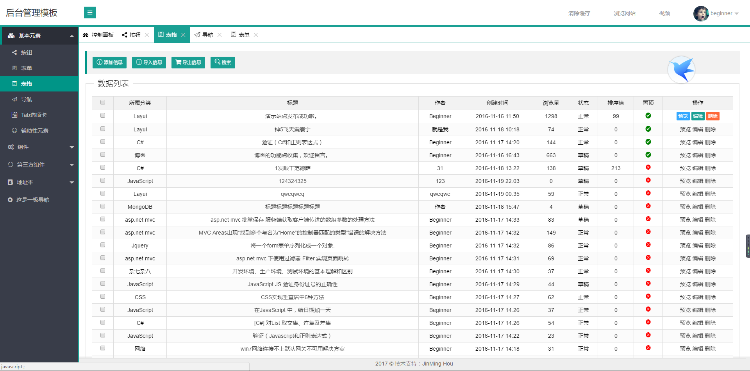
Task: Click the floating blue bird icon
Action: [681, 69]
